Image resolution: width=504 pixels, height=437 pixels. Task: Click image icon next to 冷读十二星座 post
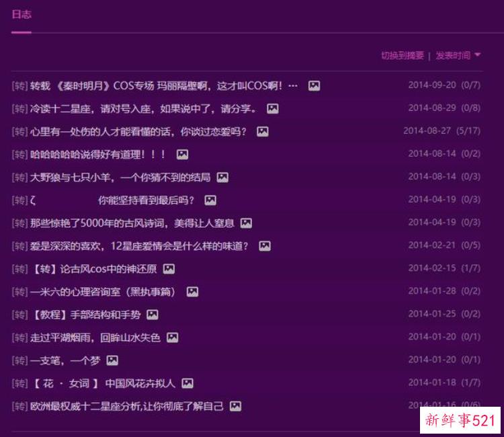tap(272, 109)
